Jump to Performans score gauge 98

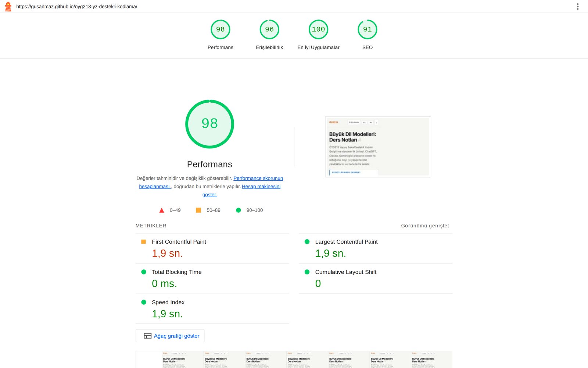click(220, 35)
